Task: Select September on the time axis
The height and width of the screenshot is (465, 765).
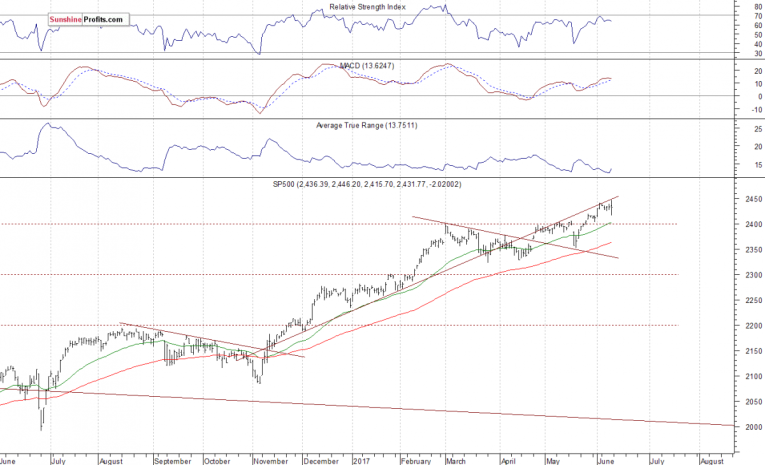Action: 173,462
